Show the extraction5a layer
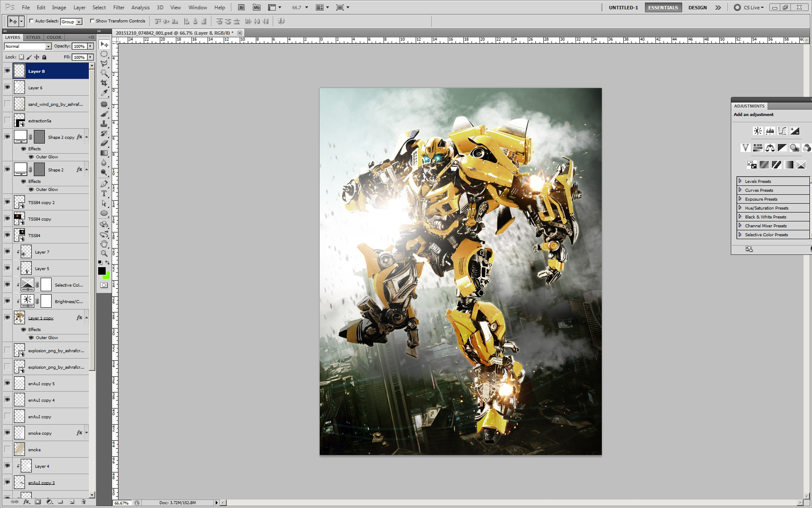812x508 pixels. coord(7,120)
